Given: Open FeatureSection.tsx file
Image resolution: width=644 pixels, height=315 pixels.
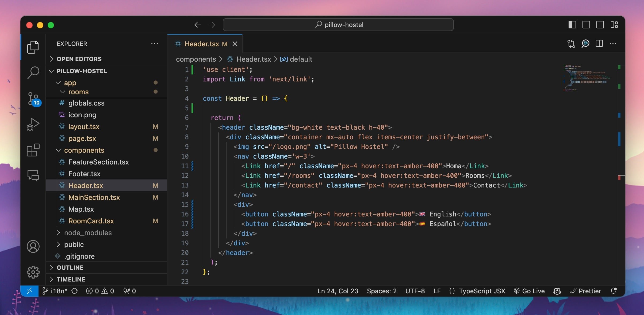Looking at the screenshot, I should click(x=106, y=162).
